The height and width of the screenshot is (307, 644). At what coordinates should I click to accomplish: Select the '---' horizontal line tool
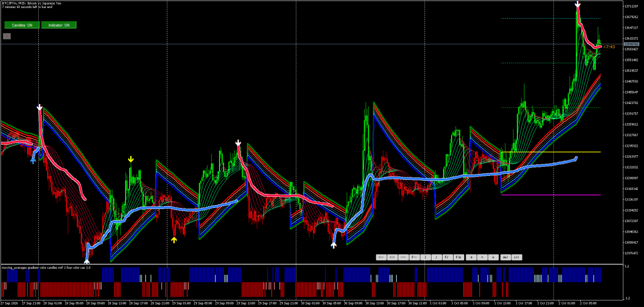(x=403, y=257)
